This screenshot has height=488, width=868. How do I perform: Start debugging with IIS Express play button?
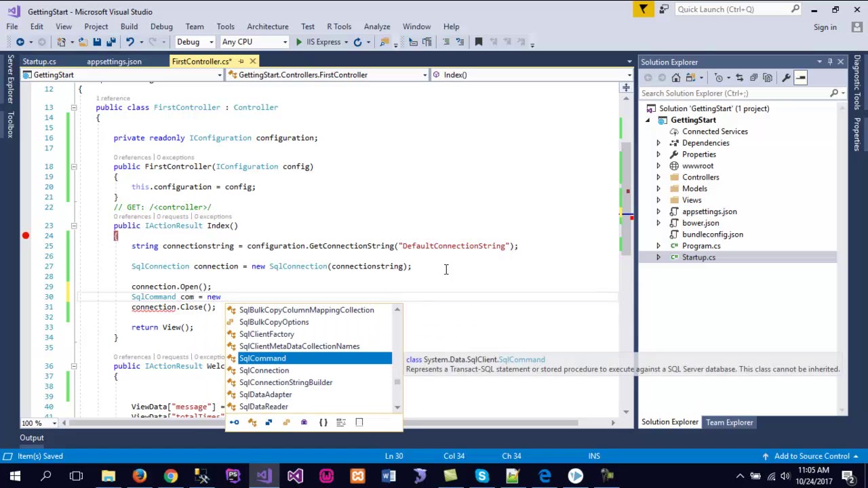tap(299, 42)
